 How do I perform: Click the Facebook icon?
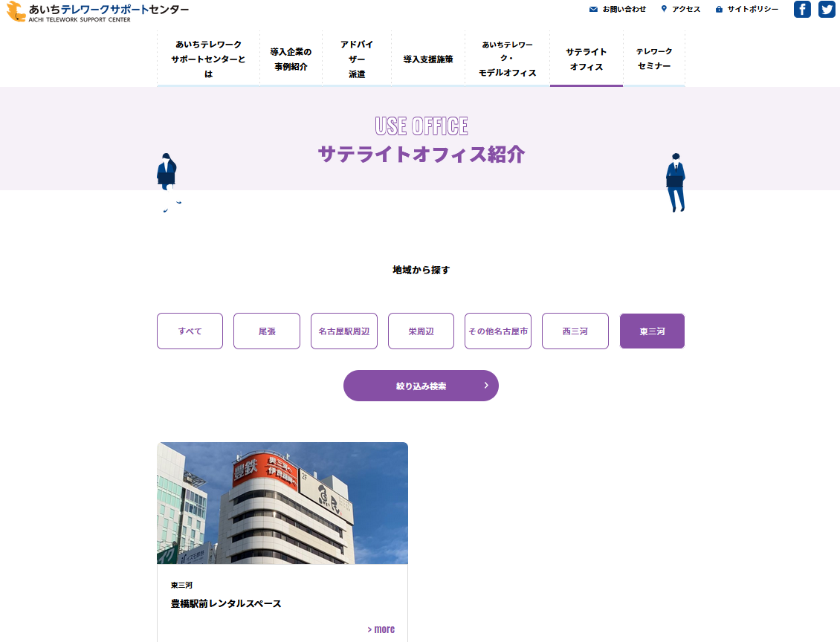pos(802,10)
